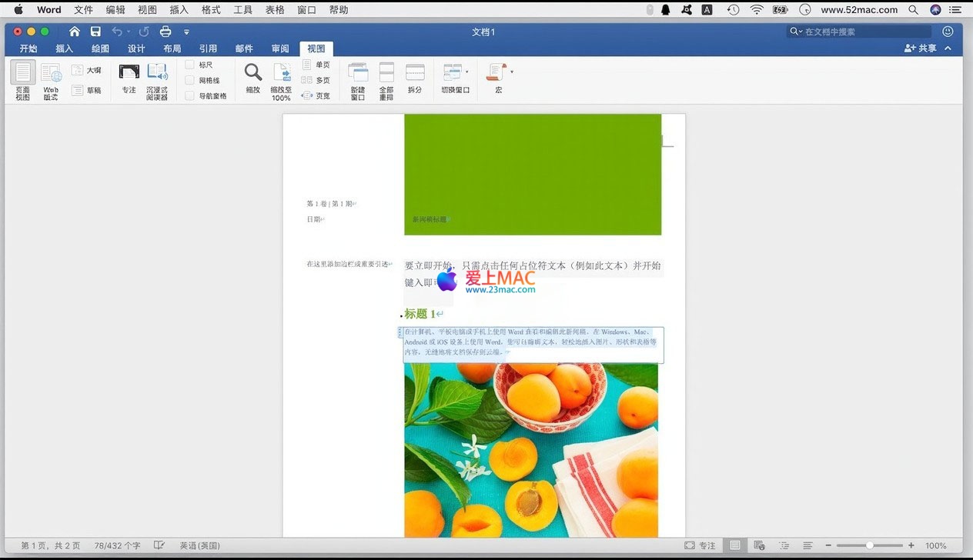Image resolution: width=973 pixels, height=560 pixels.
Task: Select the 专注 (Focus) mode icon in ribbon
Action: [x=129, y=73]
